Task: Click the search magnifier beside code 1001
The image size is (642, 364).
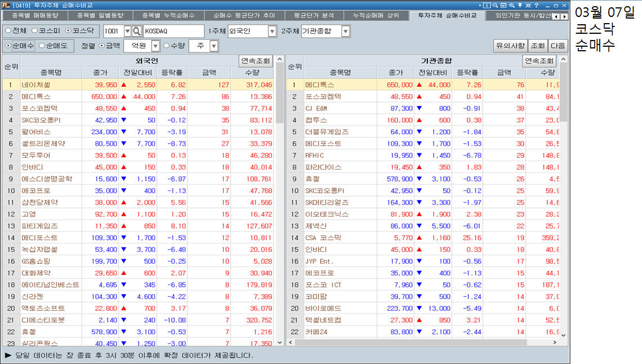Action: point(136,32)
